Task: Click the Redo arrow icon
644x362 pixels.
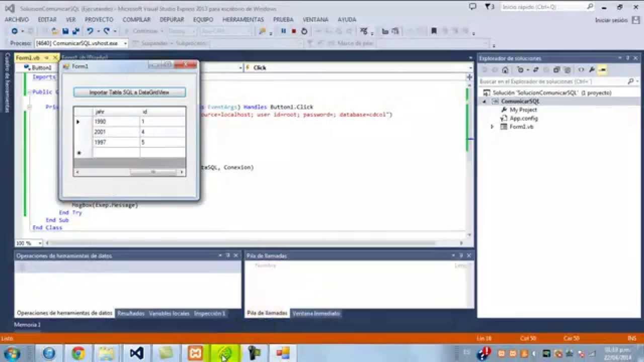Action: 107,31
